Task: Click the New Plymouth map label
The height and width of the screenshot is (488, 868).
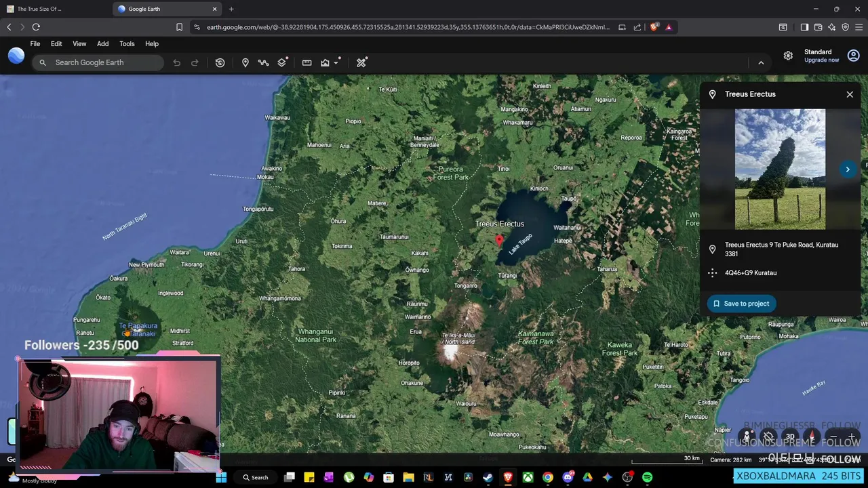Action: tap(146, 264)
